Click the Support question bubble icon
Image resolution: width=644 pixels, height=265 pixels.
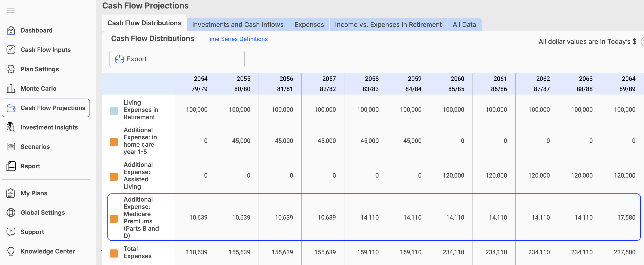point(11,232)
